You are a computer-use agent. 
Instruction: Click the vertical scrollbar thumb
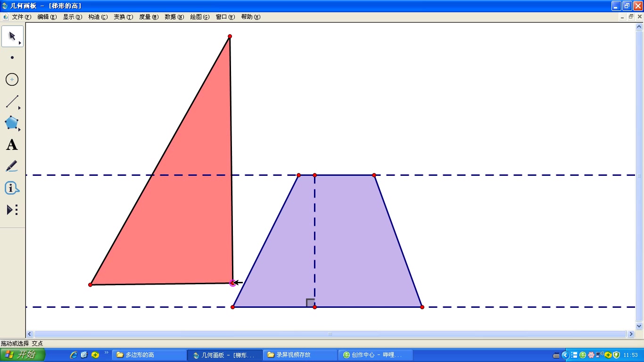[639, 176]
